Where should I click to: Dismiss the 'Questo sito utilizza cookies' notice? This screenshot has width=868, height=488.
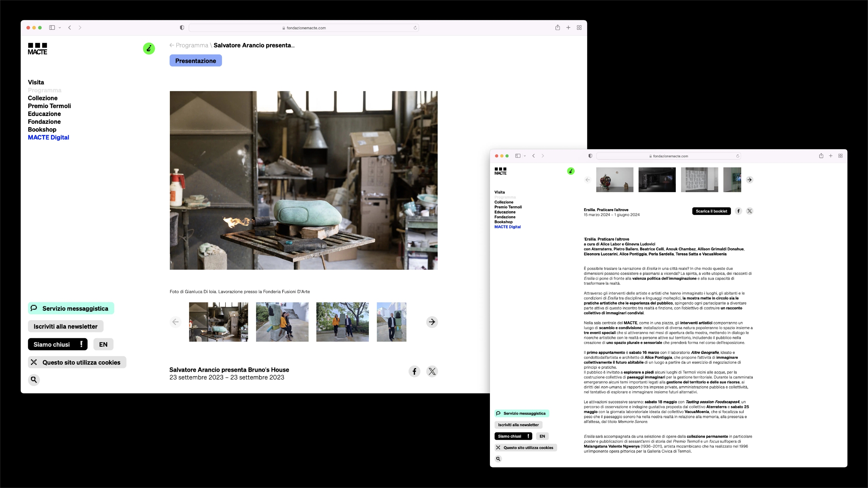[34, 362]
